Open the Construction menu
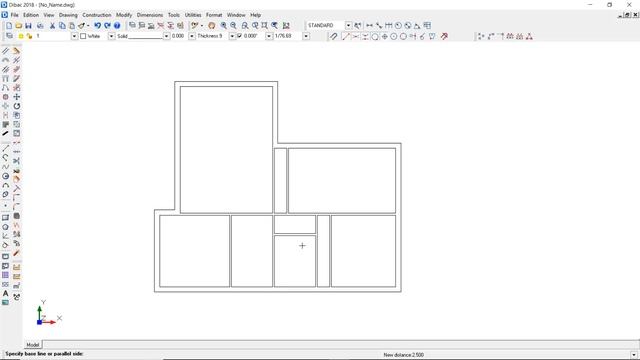640x360 pixels. click(97, 15)
